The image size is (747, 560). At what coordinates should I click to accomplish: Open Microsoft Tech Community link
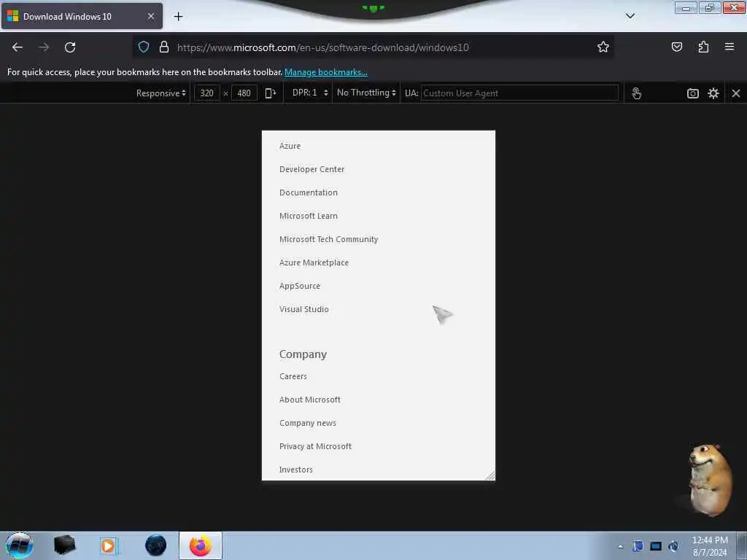[329, 239]
